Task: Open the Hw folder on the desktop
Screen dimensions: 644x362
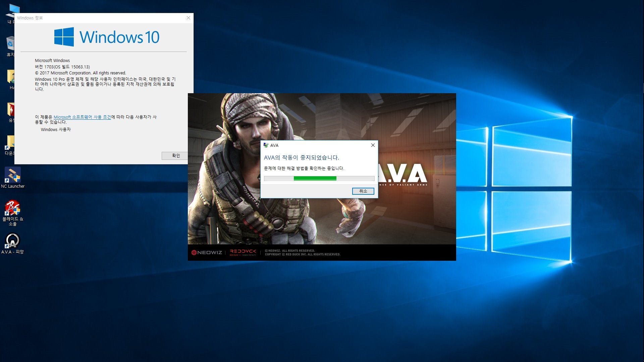Action: pyautogui.click(x=11, y=76)
